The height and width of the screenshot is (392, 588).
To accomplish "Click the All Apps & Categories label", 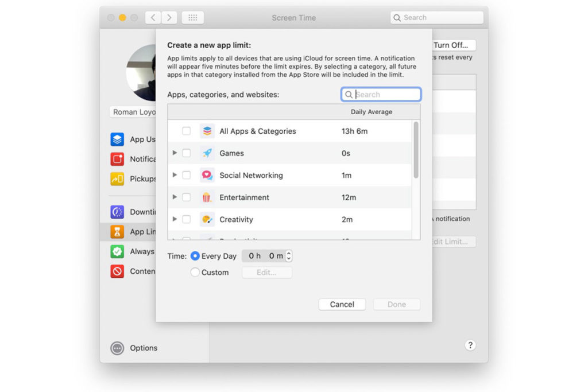I will [x=258, y=131].
